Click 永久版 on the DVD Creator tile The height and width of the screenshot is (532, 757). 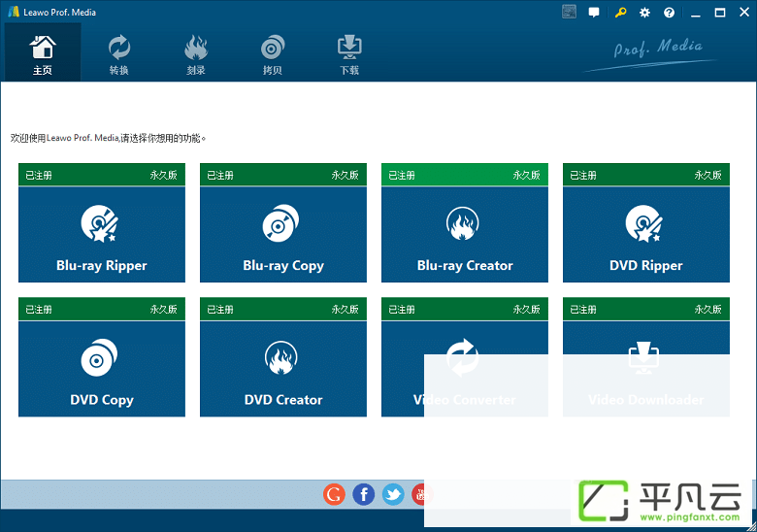coord(345,310)
